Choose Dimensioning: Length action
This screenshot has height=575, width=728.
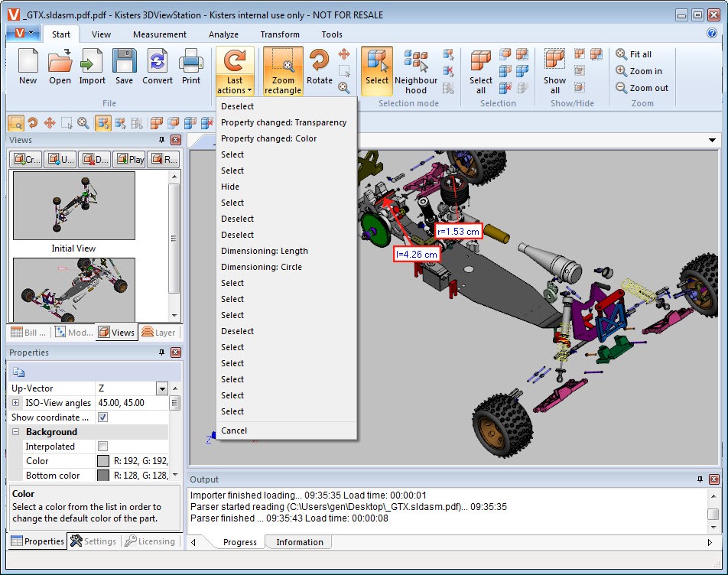(287, 251)
